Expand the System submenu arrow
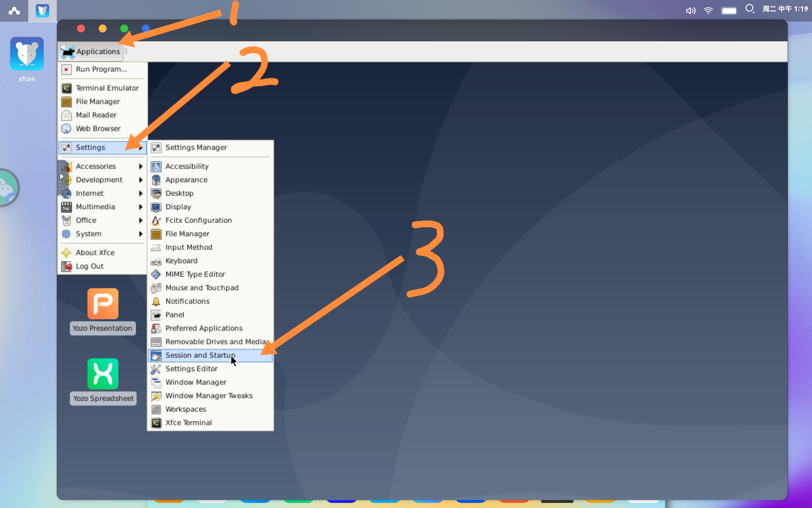Screen dimensions: 812x508 coord(141,233)
